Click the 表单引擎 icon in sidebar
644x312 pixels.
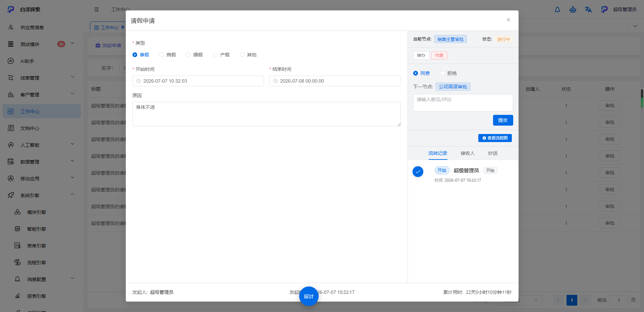coord(17,246)
